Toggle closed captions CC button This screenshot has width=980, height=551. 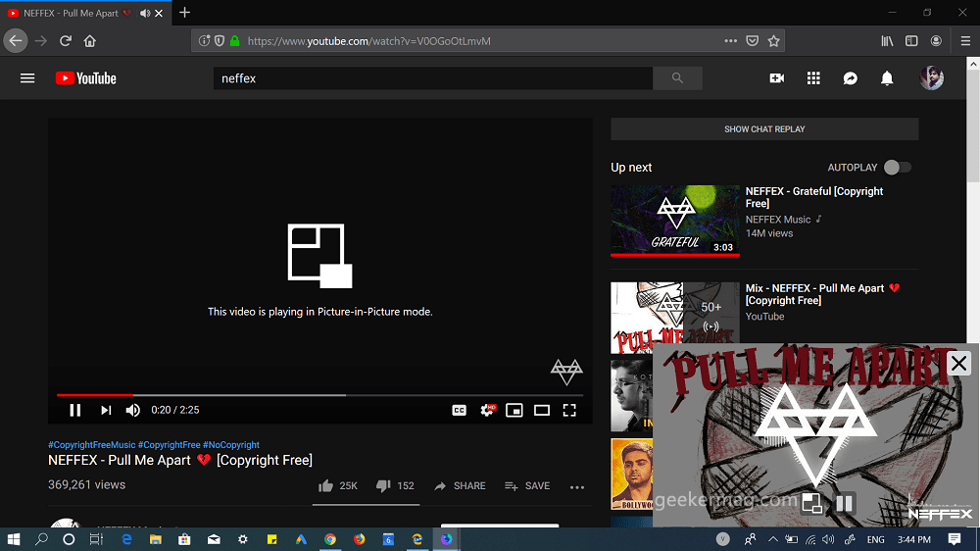(459, 410)
